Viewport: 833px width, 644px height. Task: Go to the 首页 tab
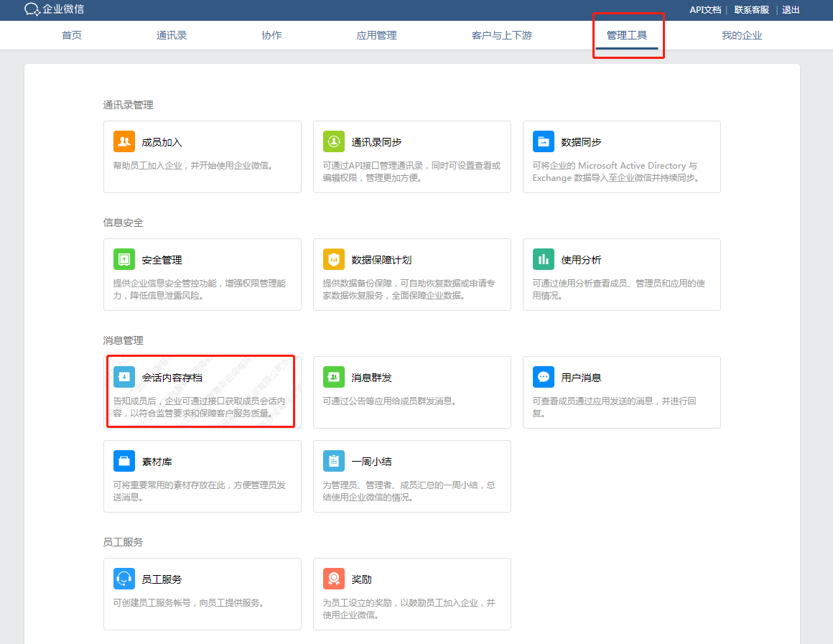point(72,36)
